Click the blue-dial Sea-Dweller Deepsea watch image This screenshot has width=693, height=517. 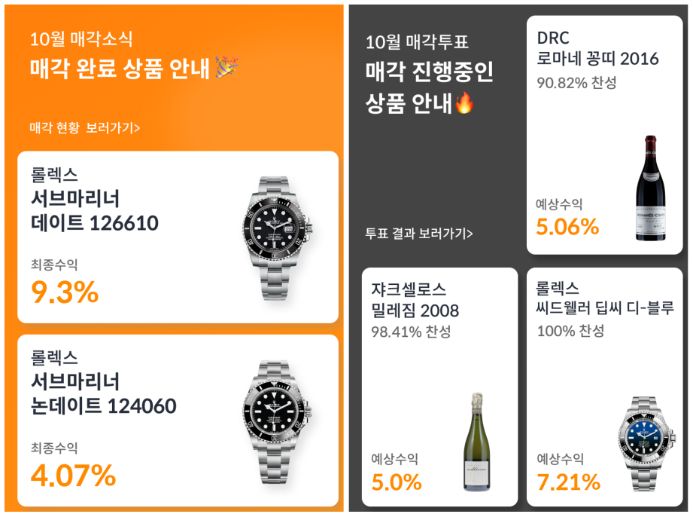(646, 443)
